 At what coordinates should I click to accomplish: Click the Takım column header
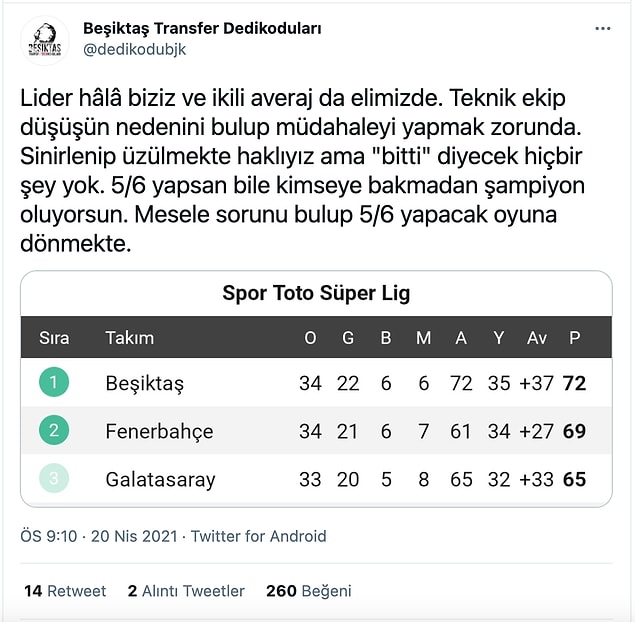coord(130,338)
